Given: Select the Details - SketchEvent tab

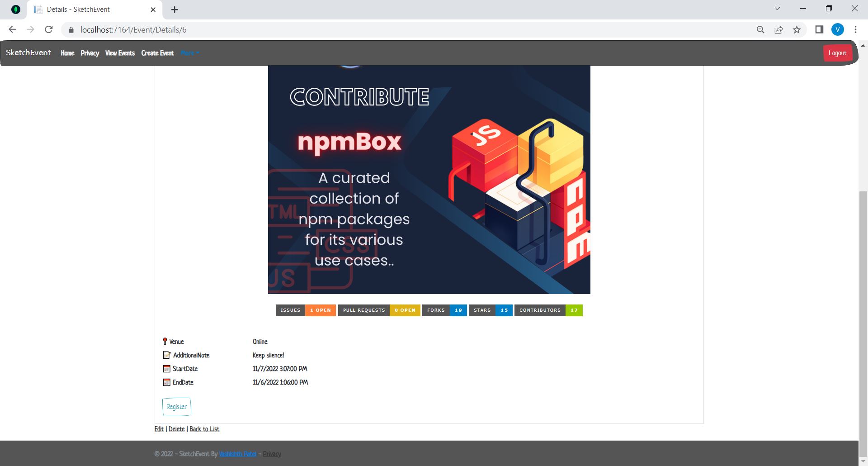Looking at the screenshot, I should (x=94, y=10).
